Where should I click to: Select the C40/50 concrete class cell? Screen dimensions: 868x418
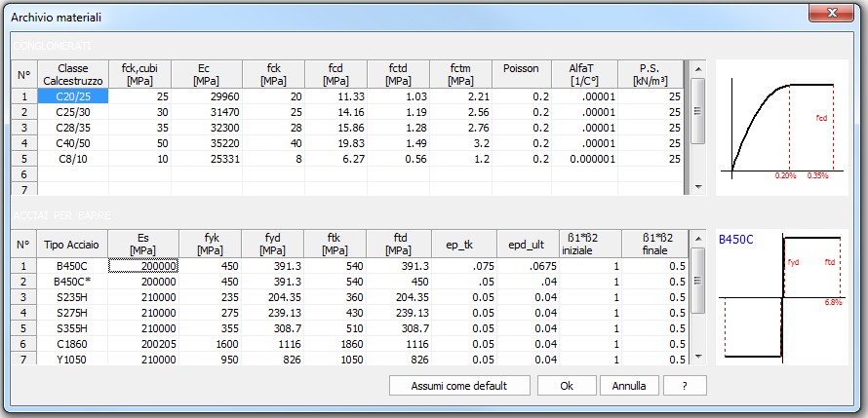click(73, 143)
